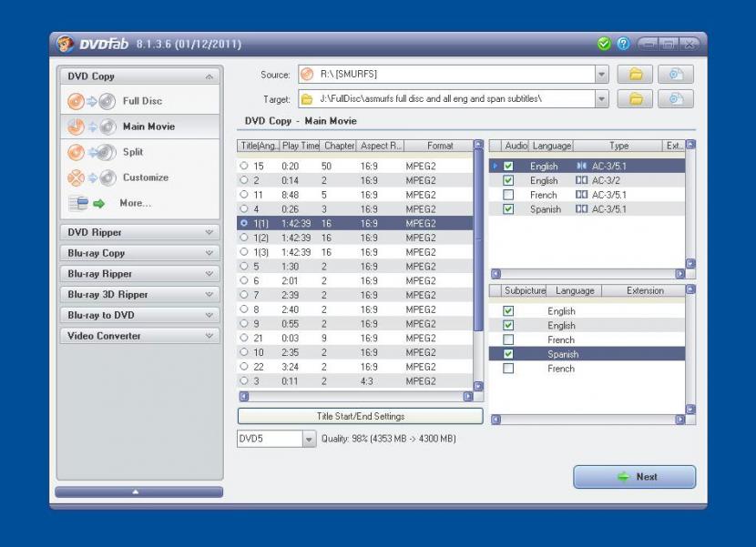Choose target disc image icon button

click(676, 99)
